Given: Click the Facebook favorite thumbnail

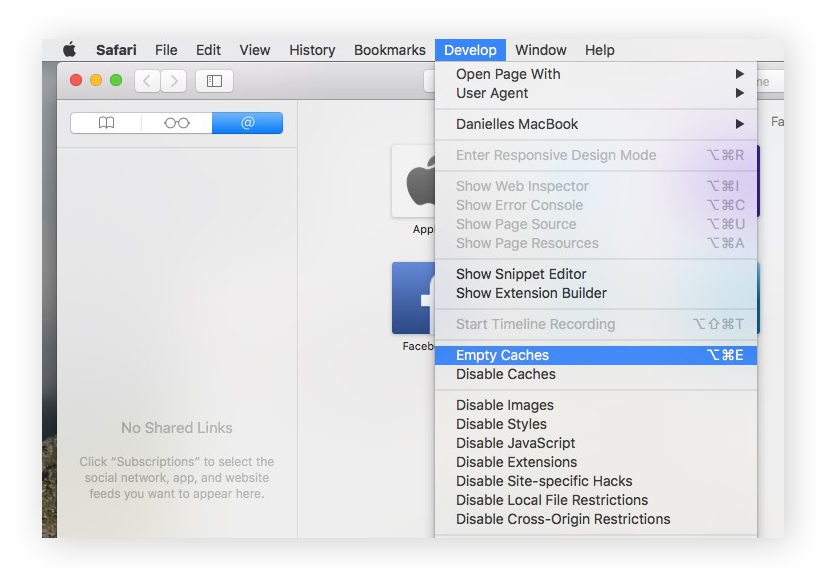Looking at the screenshot, I should pyautogui.click(x=411, y=297).
